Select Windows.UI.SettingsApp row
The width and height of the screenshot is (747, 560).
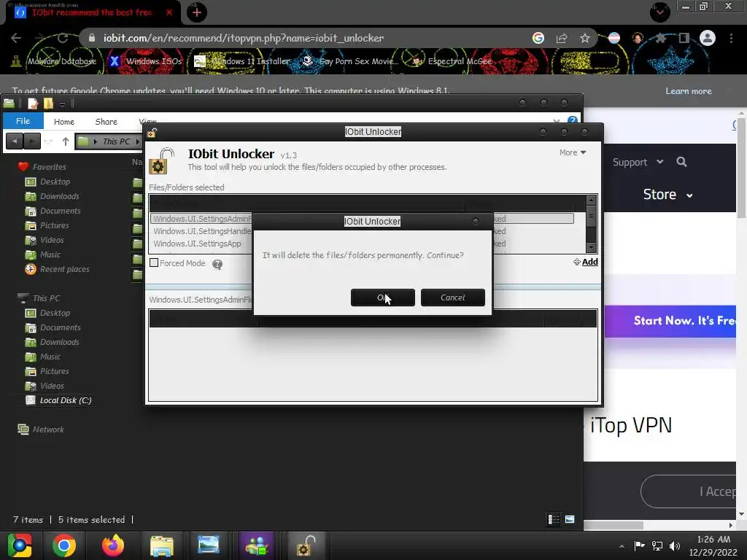click(197, 244)
